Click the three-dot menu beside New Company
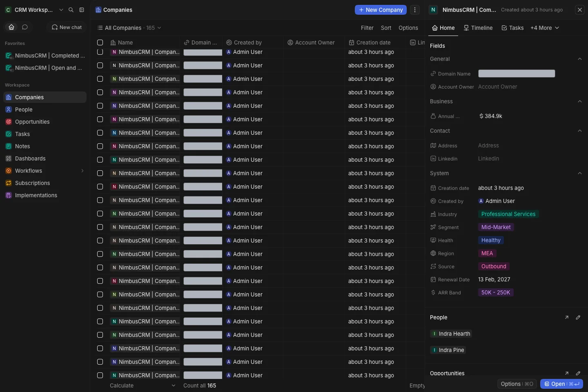The width and height of the screenshot is (588, 392). pos(415,10)
